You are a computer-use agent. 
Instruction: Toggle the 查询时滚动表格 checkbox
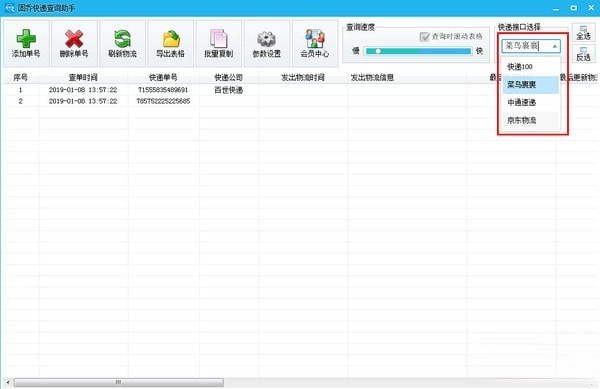click(x=424, y=37)
